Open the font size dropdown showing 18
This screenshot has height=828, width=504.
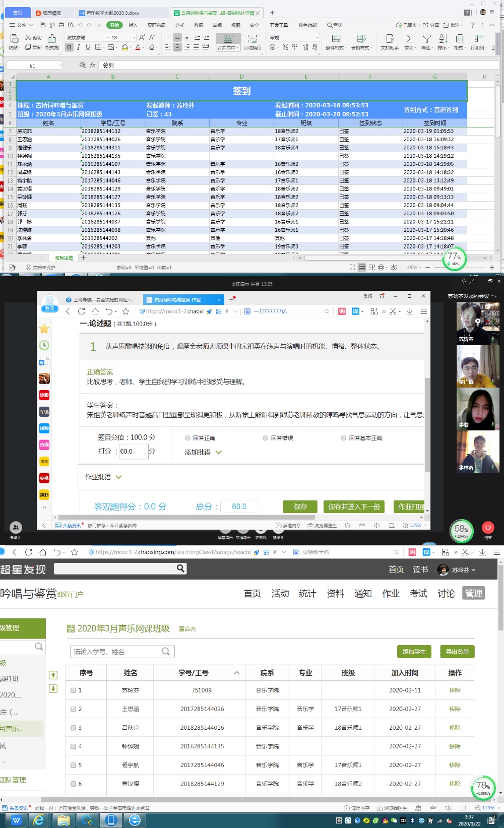point(134,37)
